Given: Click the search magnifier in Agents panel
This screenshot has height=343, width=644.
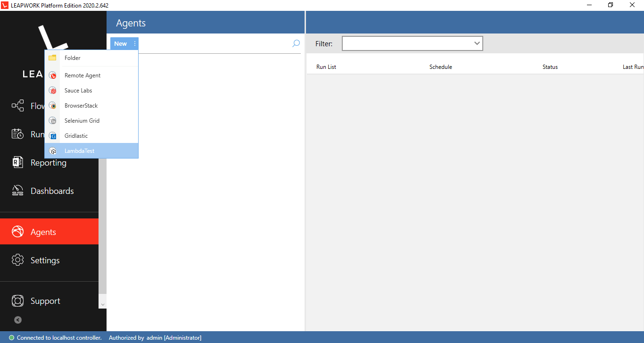Looking at the screenshot, I should 296,43.
